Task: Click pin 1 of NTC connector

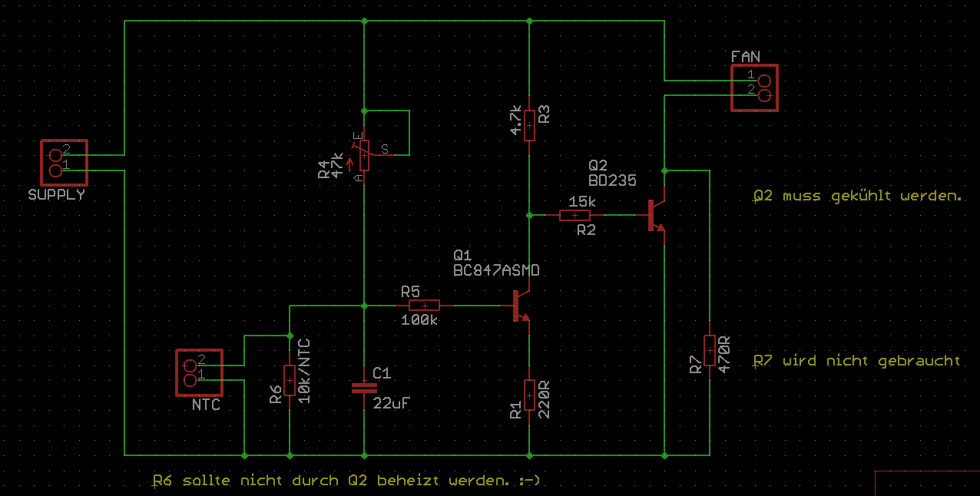Action: pos(190,380)
